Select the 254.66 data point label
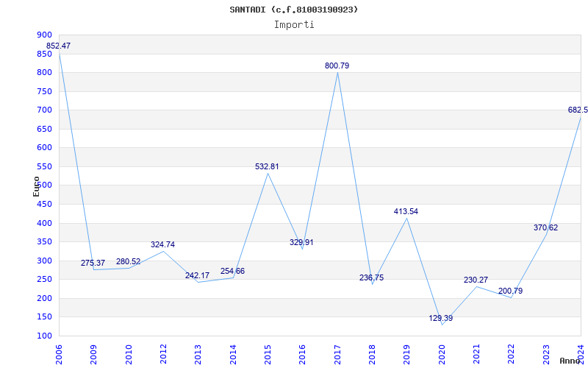Viewport: 588px width, 368px height. (x=232, y=271)
